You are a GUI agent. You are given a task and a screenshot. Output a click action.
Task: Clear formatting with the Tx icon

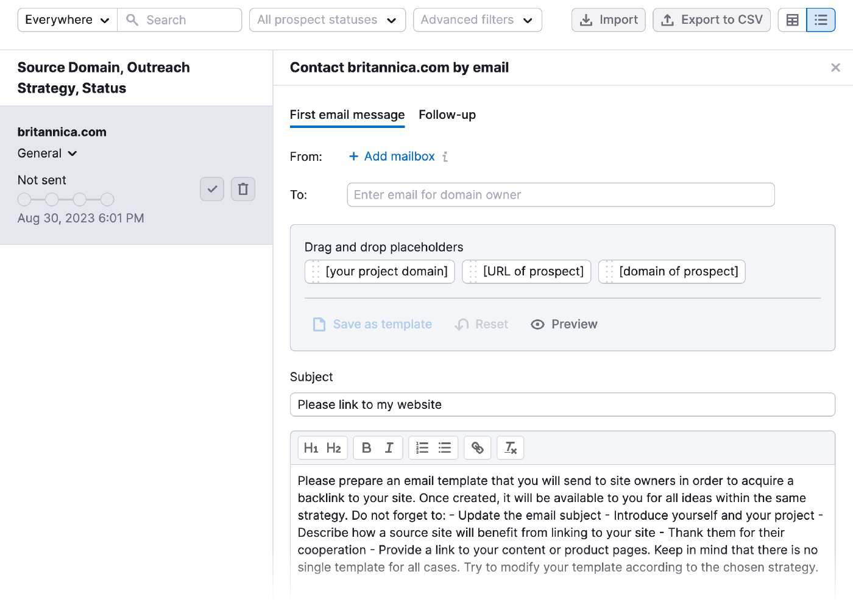coord(511,447)
